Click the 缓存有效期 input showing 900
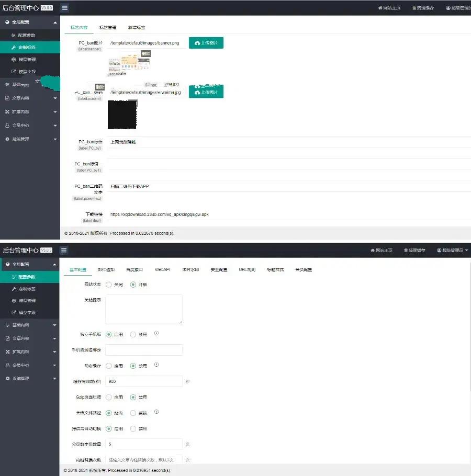 click(144, 381)
